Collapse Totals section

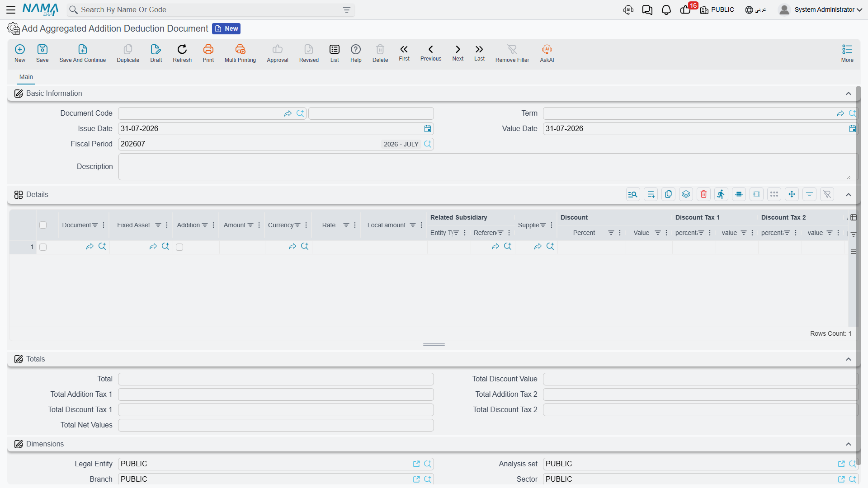(849, 359)
